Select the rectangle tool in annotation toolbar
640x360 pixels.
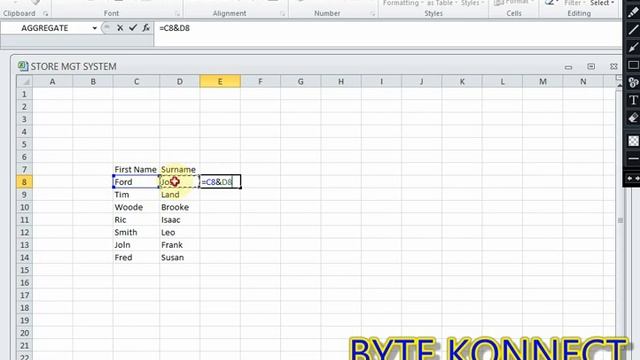coord(633,65)
